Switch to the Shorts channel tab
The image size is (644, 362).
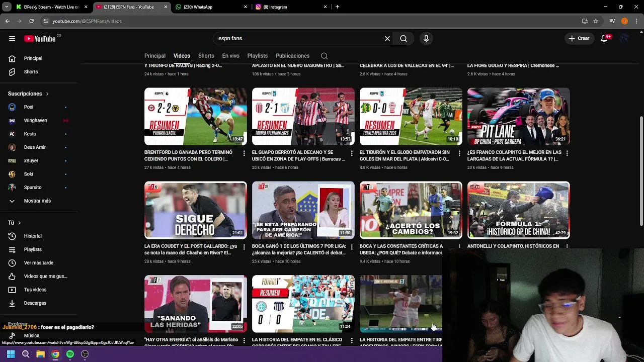point(206,56)
